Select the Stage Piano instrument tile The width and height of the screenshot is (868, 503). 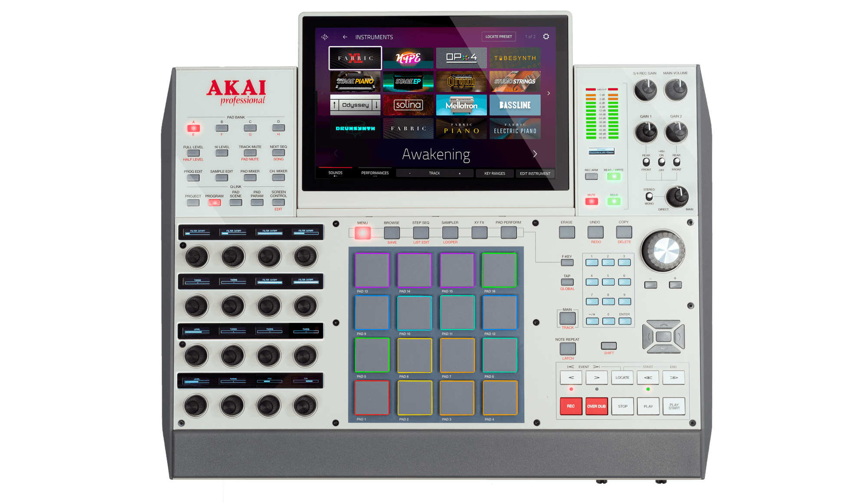click(355, 82)
